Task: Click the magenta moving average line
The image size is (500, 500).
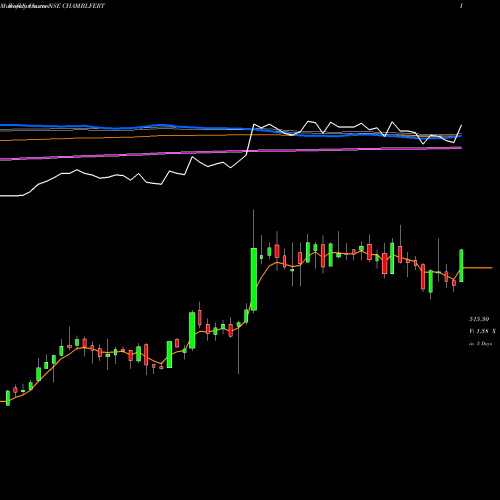Action: (231, 152)
